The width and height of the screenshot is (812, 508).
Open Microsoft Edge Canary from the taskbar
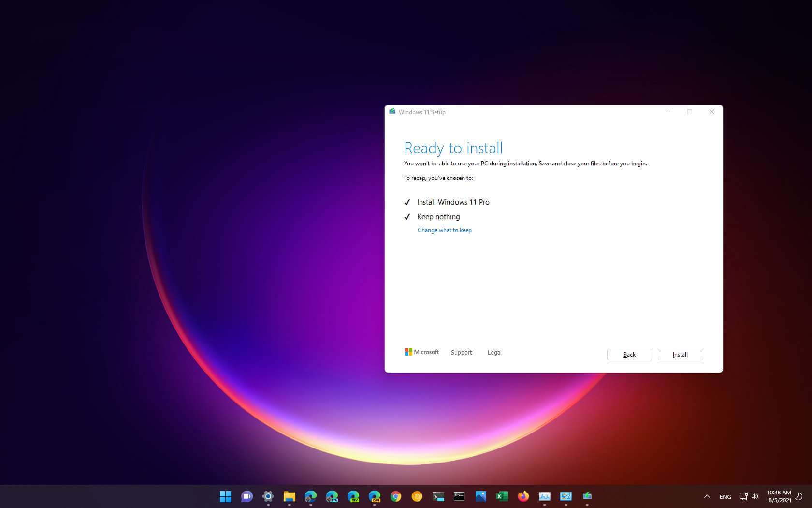(x=375, y=496)
